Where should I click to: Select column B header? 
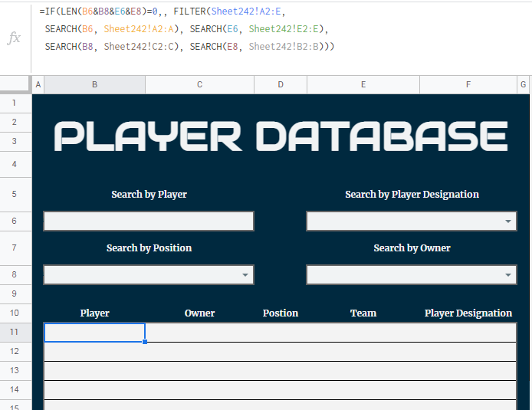(x=94, y=84)
